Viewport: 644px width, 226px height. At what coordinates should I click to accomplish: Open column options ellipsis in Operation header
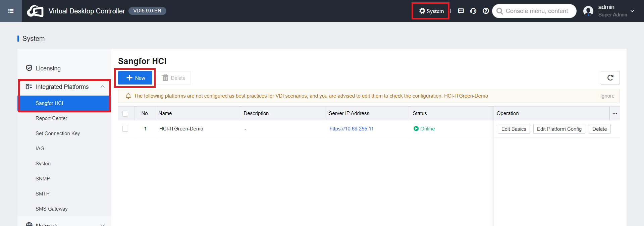pos(614,113)
